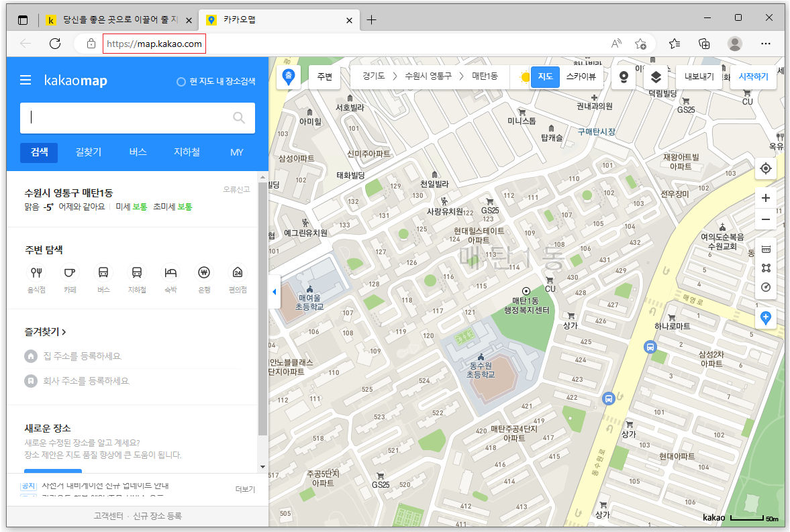Click the bus stop marker near 422
Viewport: 790px width, 532px height.
click(609, 398)
